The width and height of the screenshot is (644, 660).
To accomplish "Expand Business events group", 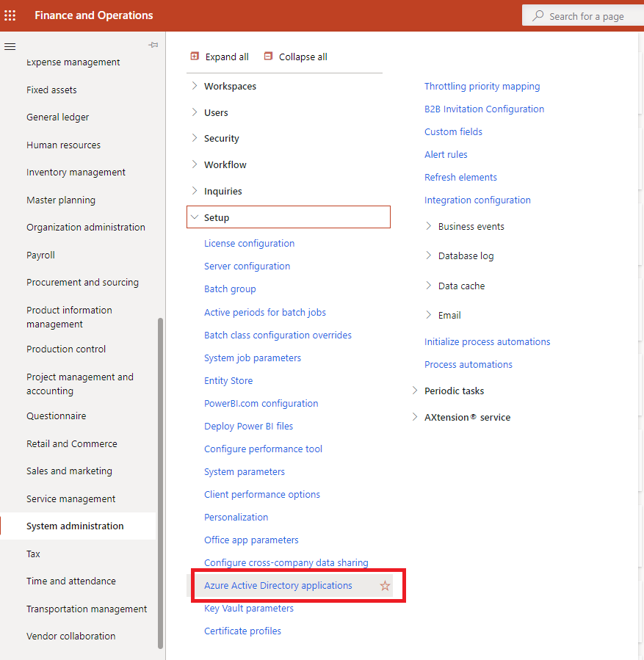I will point(429,226).
